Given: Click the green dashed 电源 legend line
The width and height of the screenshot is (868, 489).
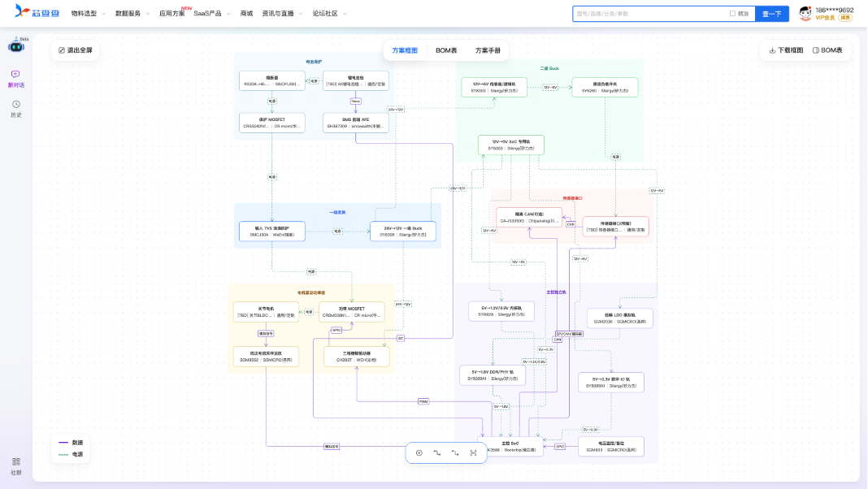Looking at the screenshot, I should pos(63,454).
